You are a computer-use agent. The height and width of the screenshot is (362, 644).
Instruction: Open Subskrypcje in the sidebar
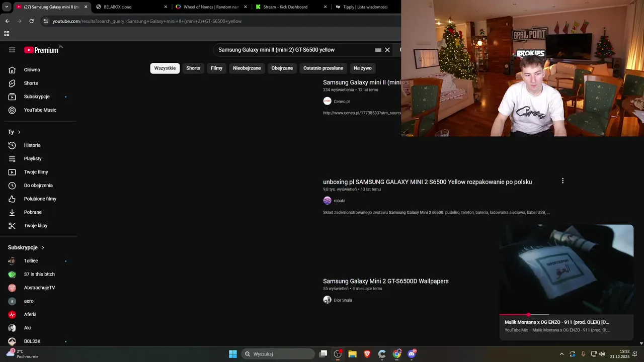[37, 97]
